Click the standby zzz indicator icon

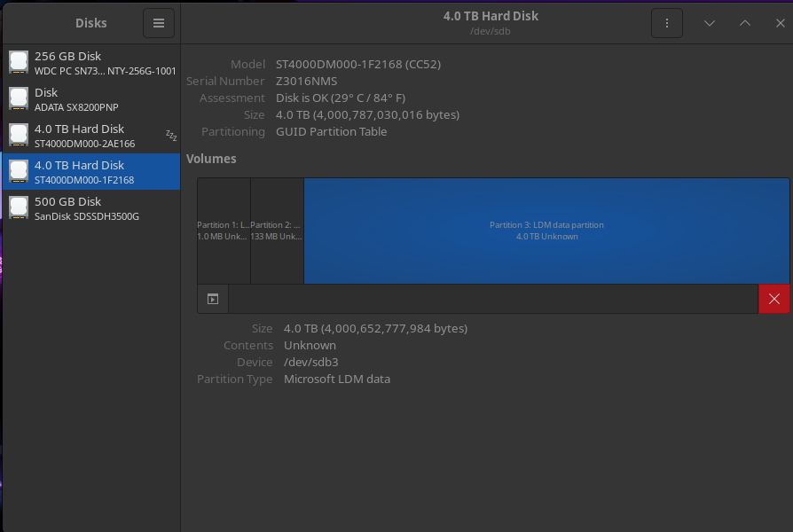coord(171,136)
